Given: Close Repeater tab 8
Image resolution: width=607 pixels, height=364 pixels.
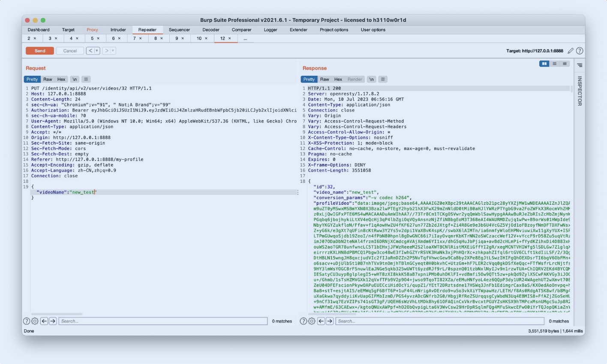Looking at the screenshot, I should click(x=162, y=39).
